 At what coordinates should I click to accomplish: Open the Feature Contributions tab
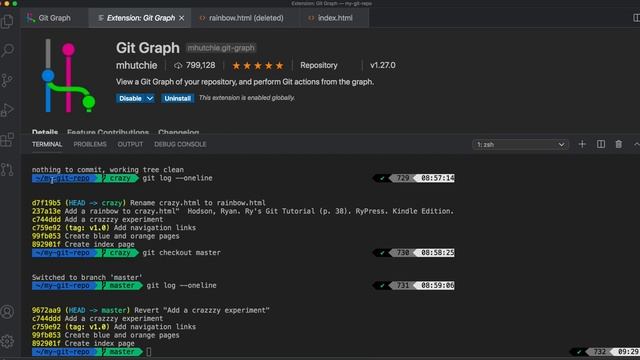[108, 132]
